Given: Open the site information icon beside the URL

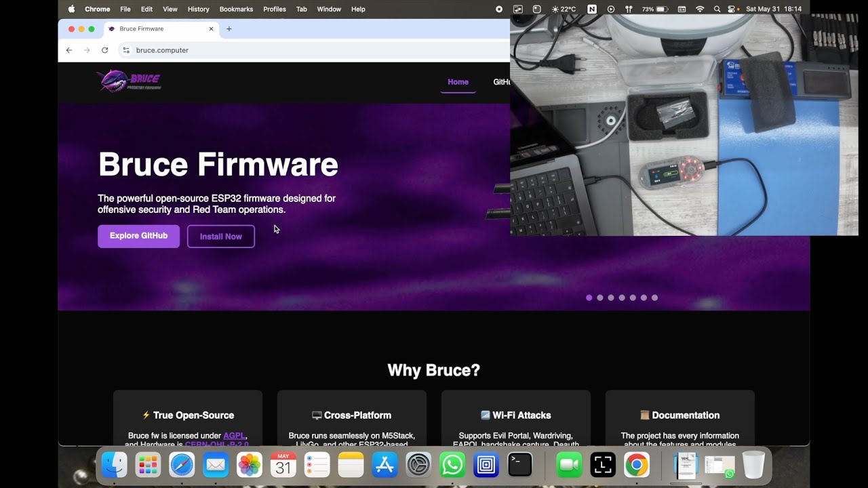Looking at the screenshot, I should 125,50.
